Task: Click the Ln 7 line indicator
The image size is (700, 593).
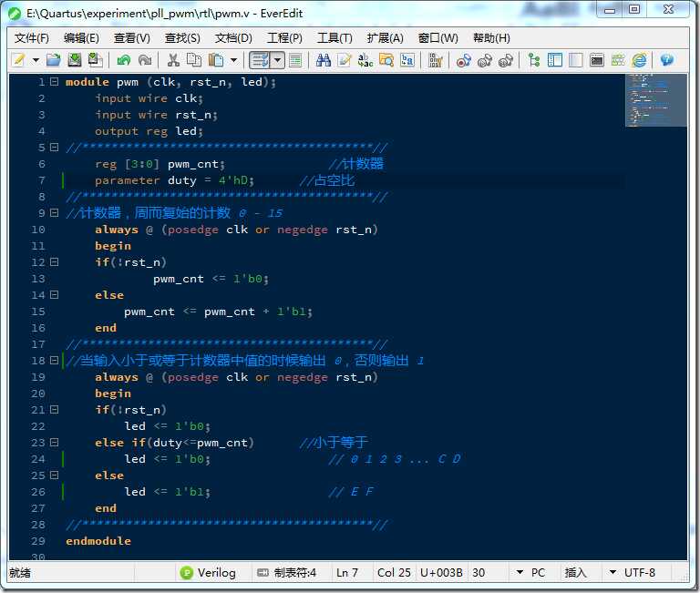Action: (x=347, y=572)
